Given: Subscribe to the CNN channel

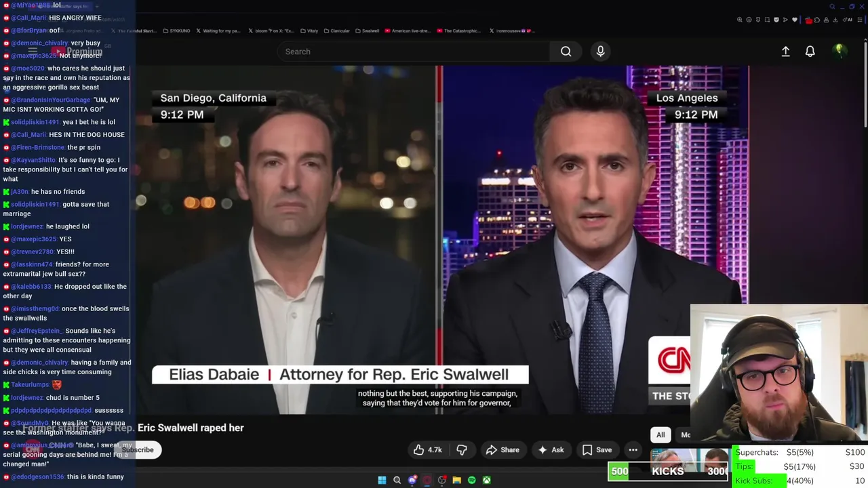Looking at the screenshot, I should pyautogui.click(x=138, y=449).
